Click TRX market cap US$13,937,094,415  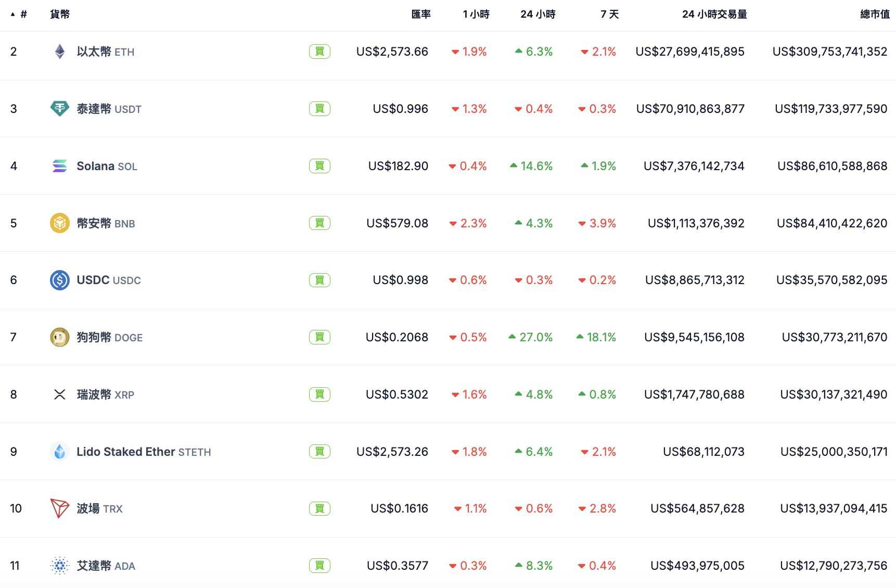(x=834, y=508)
